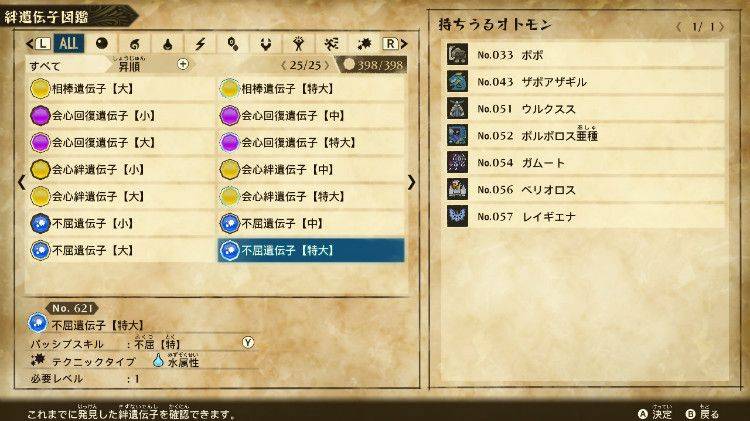Select the thunder bolt element filter tab

pyautogui.click(x=200, y=44)
